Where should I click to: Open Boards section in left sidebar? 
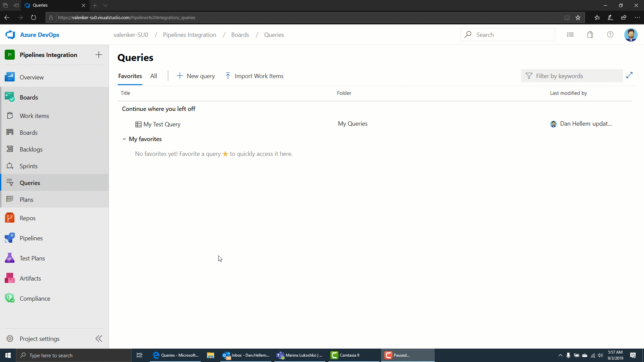click(29, 97)
